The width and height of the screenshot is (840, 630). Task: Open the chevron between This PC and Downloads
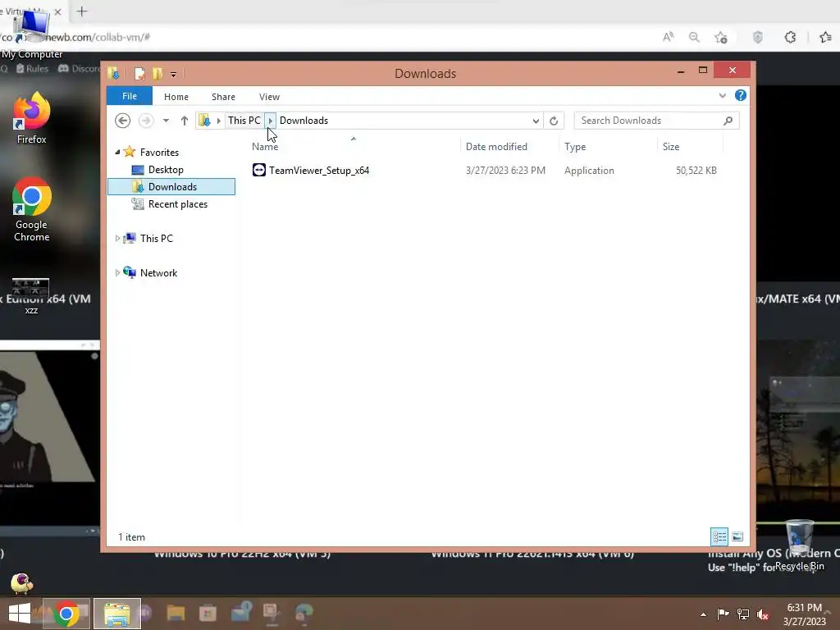[x=271, y=121]
